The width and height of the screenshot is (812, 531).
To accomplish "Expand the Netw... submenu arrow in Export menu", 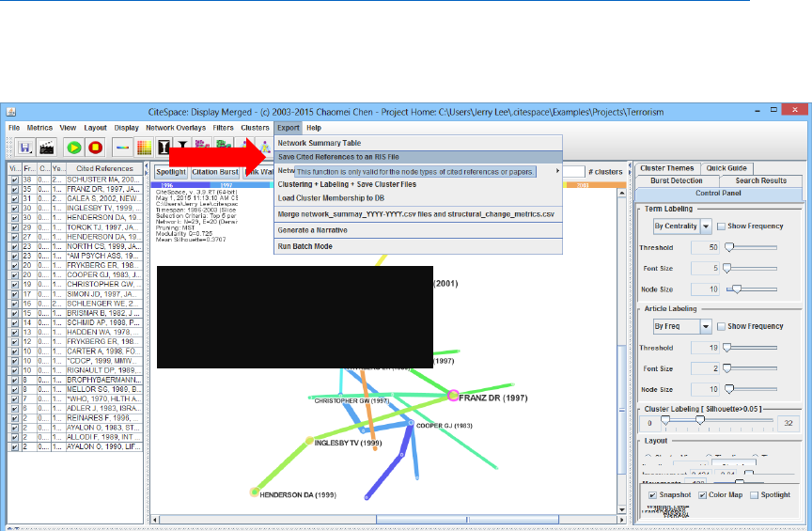I will tap(557, 170).
